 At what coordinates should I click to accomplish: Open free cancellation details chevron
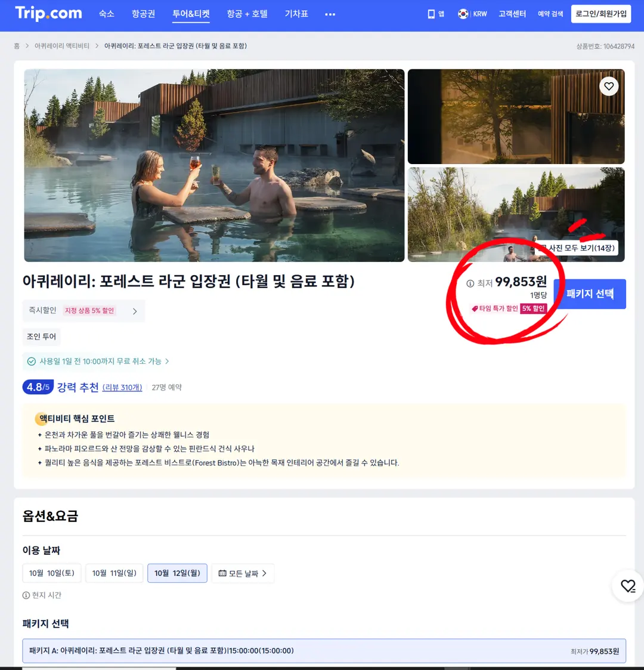click(167, 362)
